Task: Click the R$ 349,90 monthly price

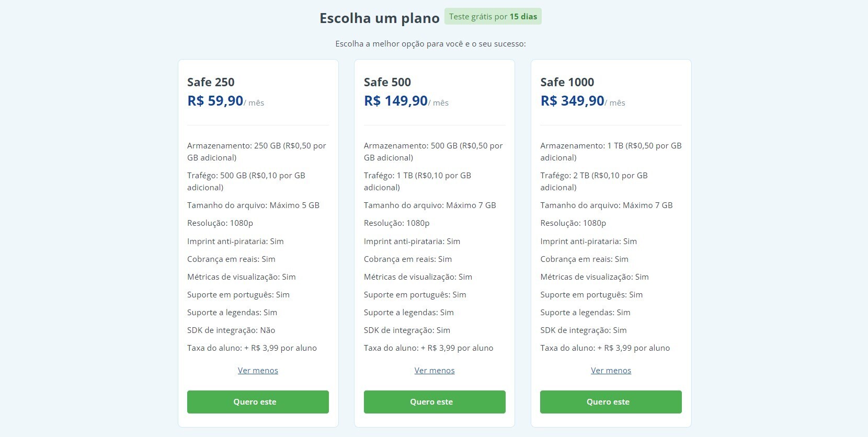Action: (572, 101)
